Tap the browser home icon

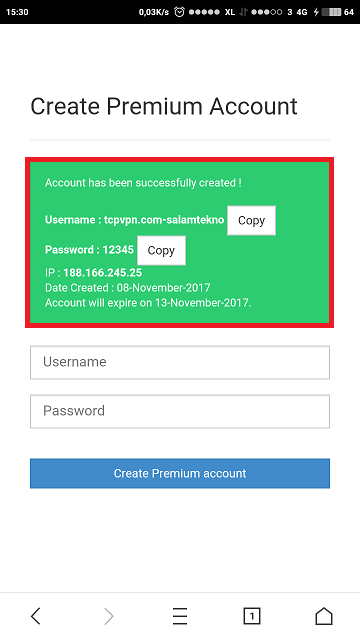tap(324, 616)
